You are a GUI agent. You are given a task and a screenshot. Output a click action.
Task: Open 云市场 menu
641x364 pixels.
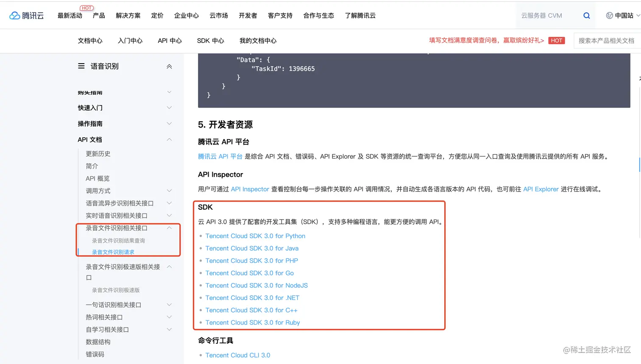pos(219,16)
